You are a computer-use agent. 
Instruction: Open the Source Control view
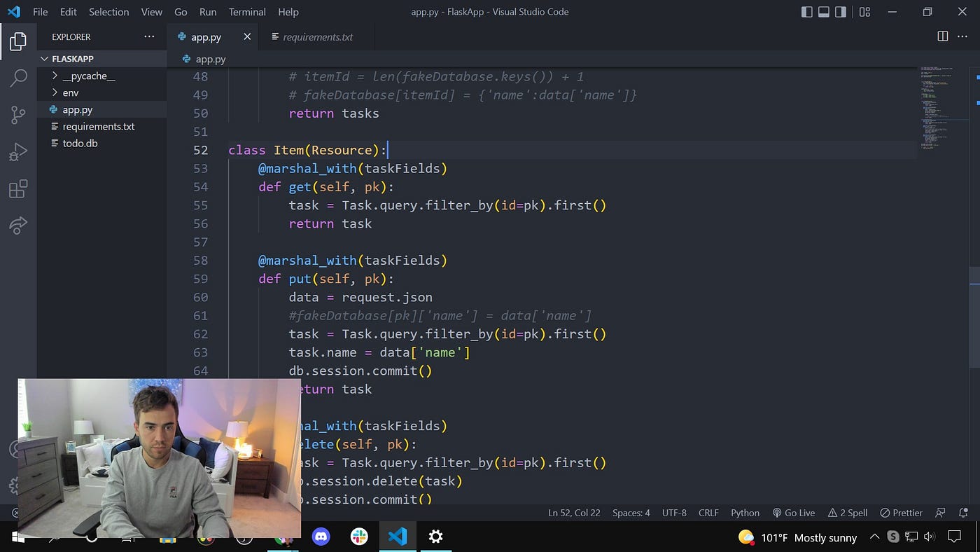[18, 114]
